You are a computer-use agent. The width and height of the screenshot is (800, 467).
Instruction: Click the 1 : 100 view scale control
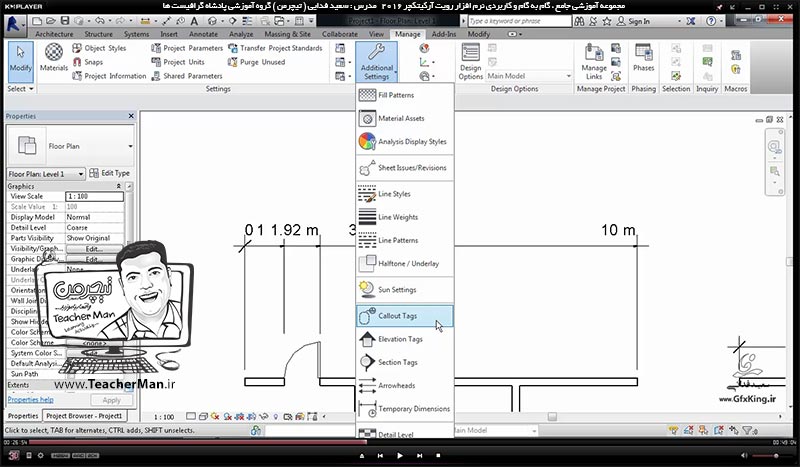(164, 417)
